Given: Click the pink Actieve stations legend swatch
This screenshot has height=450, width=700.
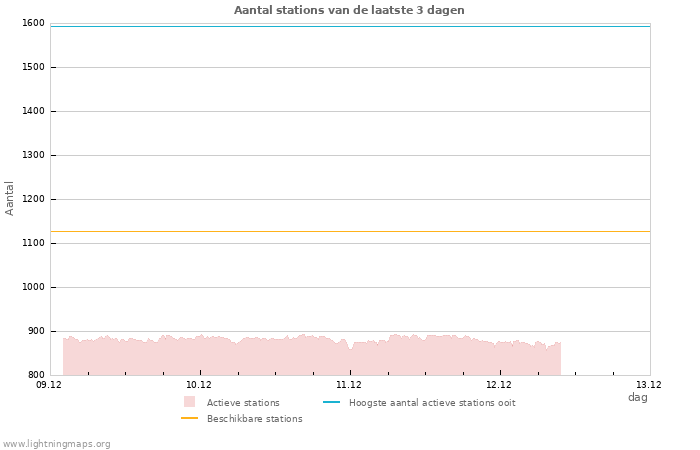Looking at the screenshot, I should pyautogui.click(x=189, y=402).
